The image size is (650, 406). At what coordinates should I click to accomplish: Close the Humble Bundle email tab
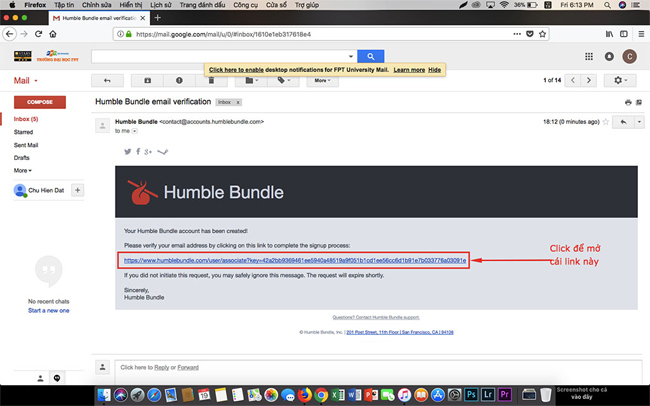[143, 18]
